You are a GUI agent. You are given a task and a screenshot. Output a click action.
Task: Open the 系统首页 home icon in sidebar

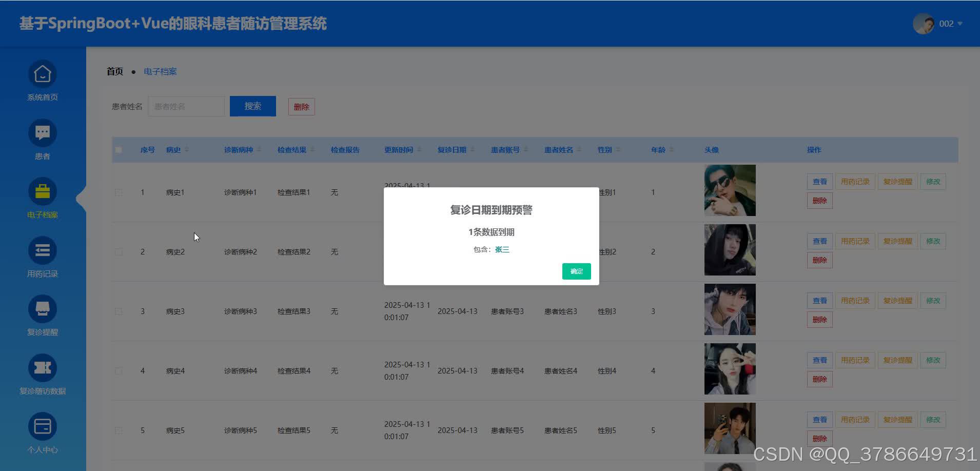coord(42,74)
